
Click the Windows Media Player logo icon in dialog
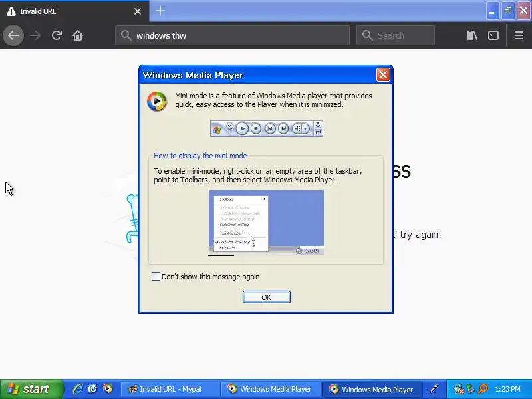pyautogui.click(x=157, y=101)
